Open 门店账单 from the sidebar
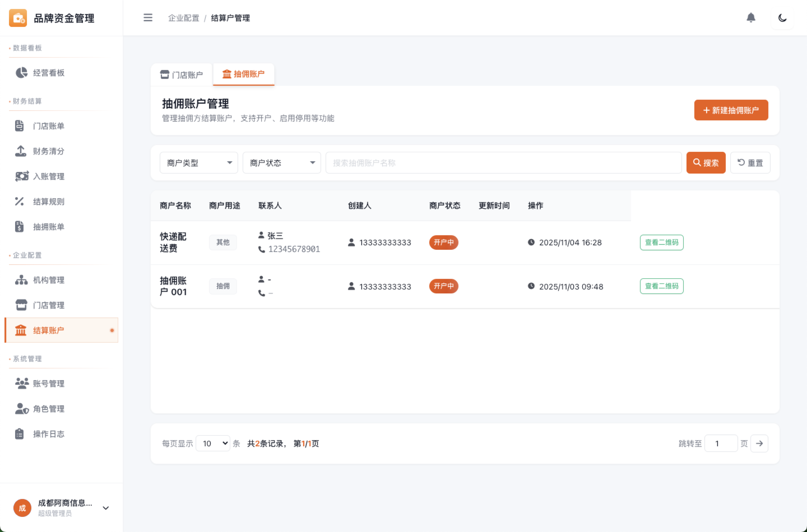 click(49, 126)
